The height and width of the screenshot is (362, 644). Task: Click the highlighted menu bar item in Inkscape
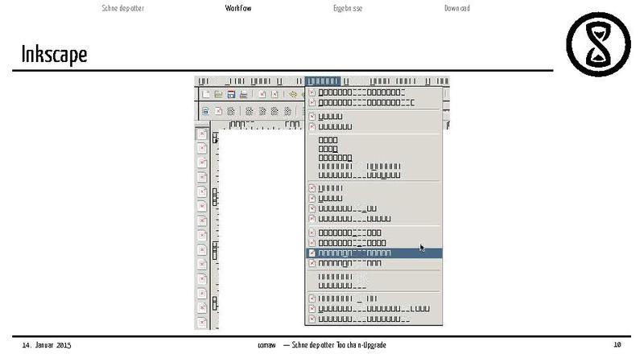tap(323, 81)
